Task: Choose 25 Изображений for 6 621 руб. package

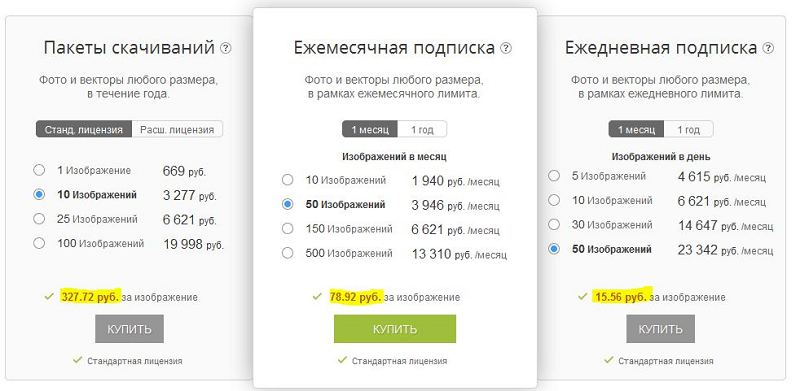Action: [39, 219]
